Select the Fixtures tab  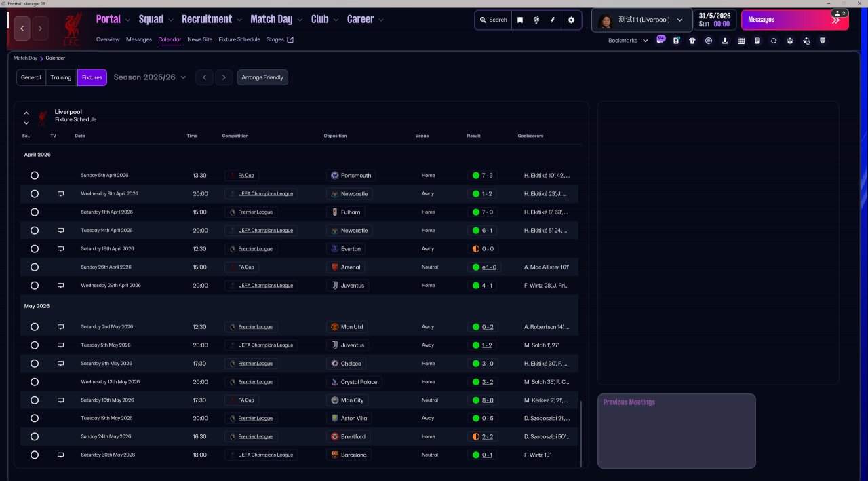[92, 77]
